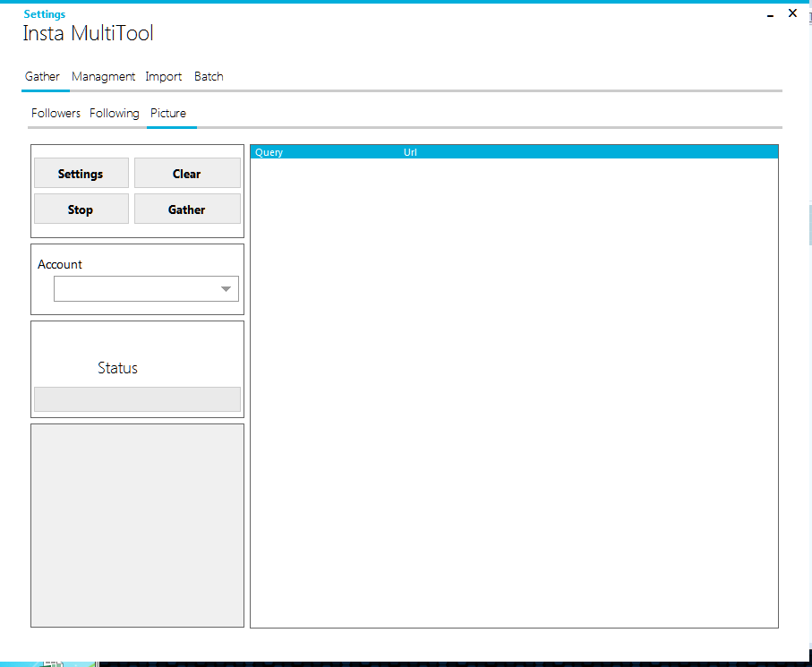
Task: Go to the Import tab
Action: (164, 77)
